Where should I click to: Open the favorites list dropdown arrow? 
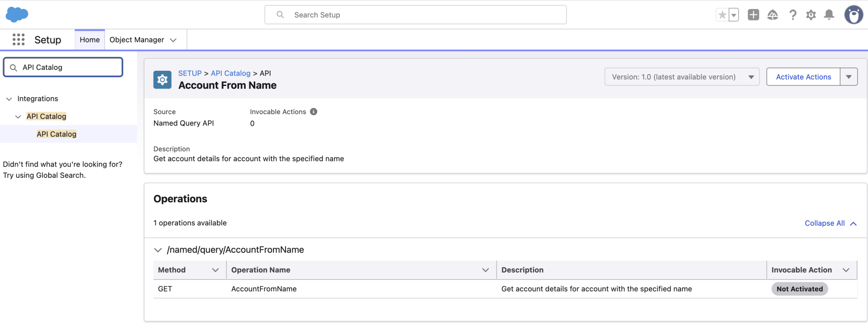click(733, 15)
